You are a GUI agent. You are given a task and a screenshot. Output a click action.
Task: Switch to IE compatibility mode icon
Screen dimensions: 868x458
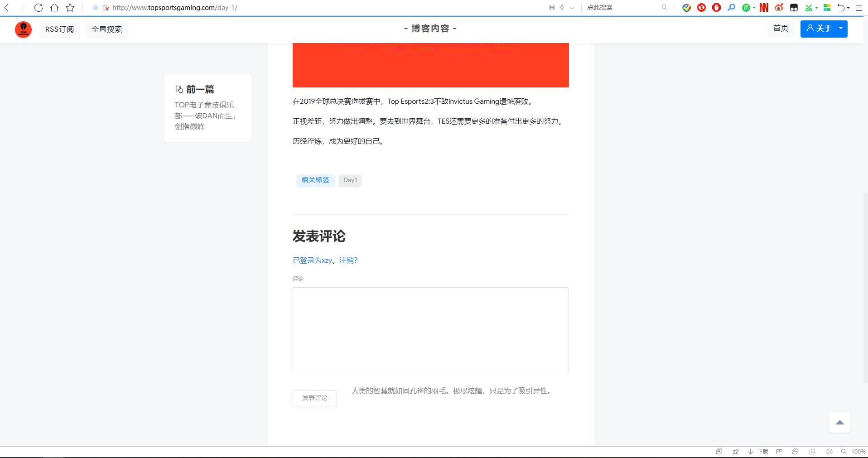click(x=795, y=452)
